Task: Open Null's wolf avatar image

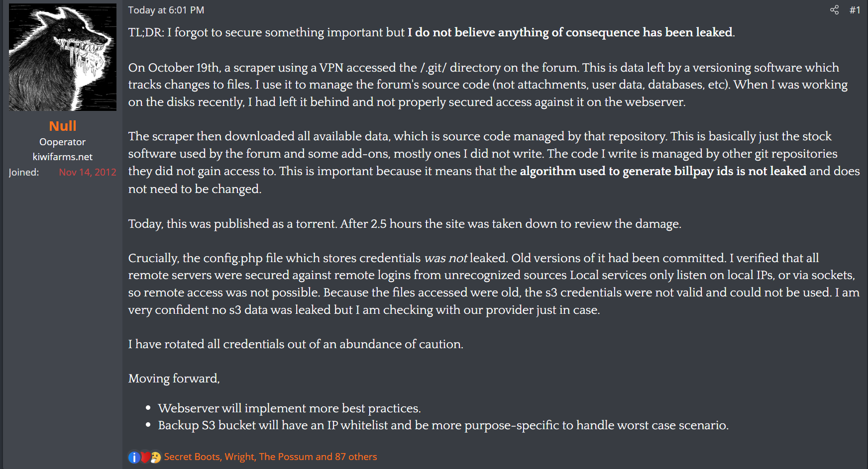Action: [x=63, y=57]
